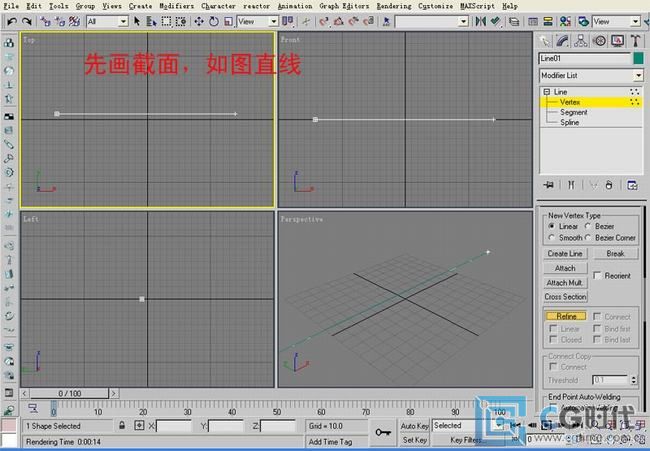Click the Break button

coord(615,253)
